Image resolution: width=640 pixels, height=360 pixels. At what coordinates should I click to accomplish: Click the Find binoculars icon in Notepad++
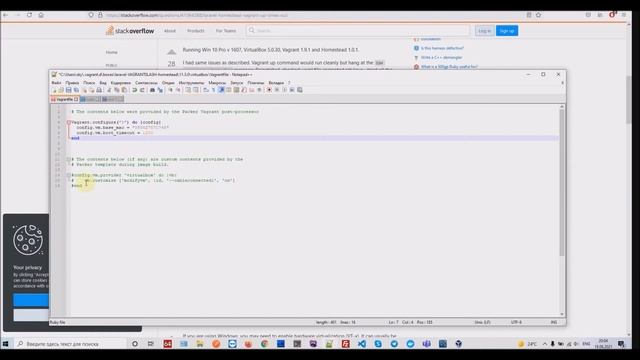pos(152,90)
